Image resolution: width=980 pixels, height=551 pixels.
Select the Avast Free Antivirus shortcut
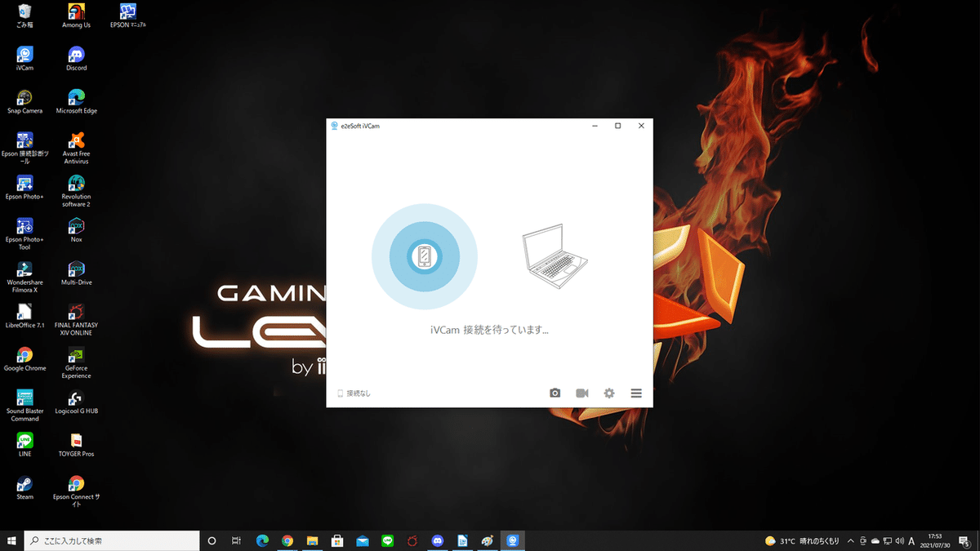point(76,148)
